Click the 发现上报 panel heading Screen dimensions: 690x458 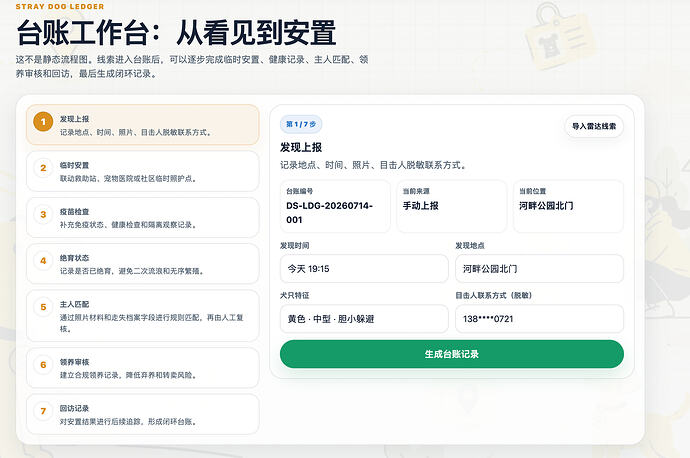point(301,147)
